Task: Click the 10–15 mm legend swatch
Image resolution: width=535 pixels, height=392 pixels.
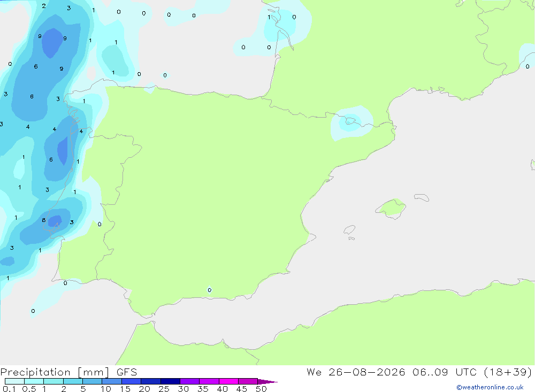Action: pos(112,381)
